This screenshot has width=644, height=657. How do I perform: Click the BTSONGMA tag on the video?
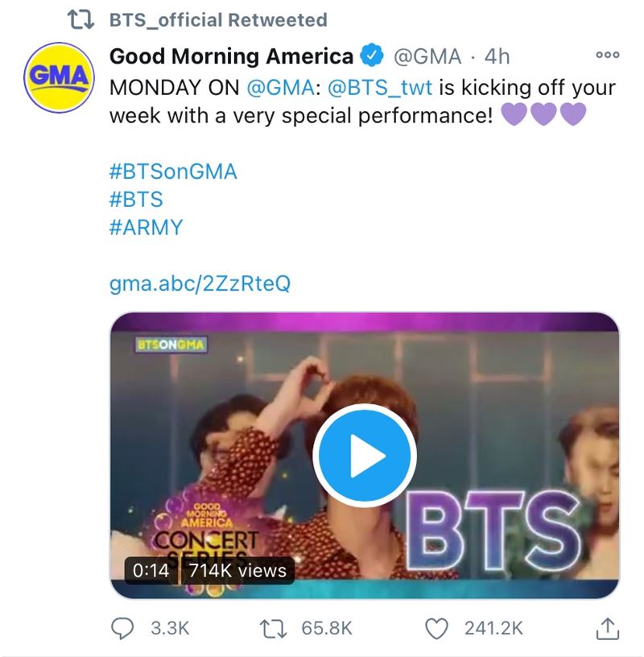pyautogui.click(x=171, y=345)
